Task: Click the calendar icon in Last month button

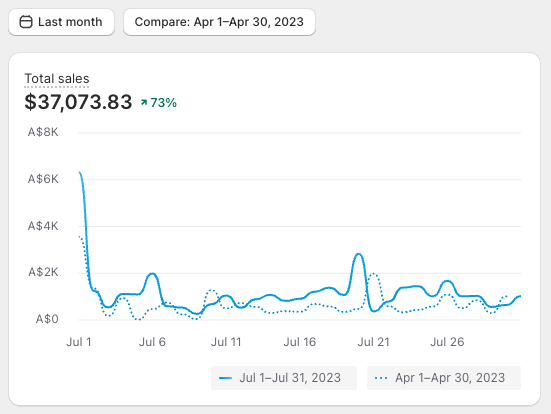Action: point(26,22)
